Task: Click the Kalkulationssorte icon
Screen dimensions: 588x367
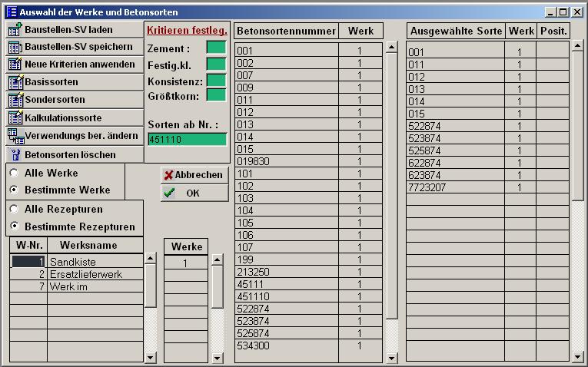Action: (15, 117)
